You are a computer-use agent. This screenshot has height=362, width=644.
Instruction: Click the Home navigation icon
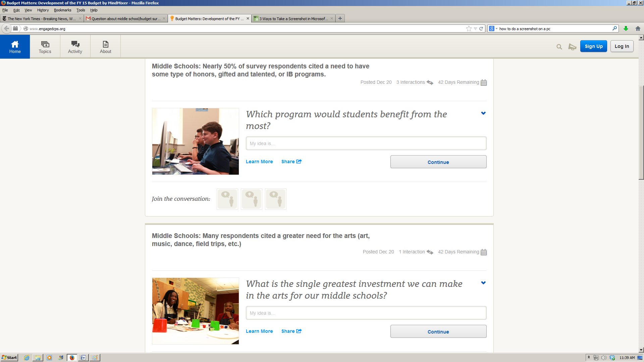point(15,44)
